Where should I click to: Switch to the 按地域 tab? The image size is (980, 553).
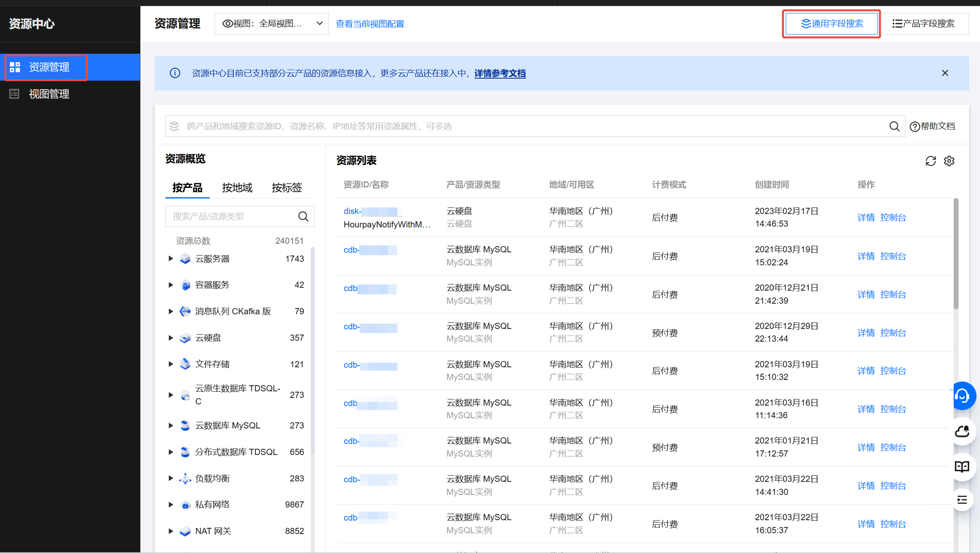click(237, 187)
